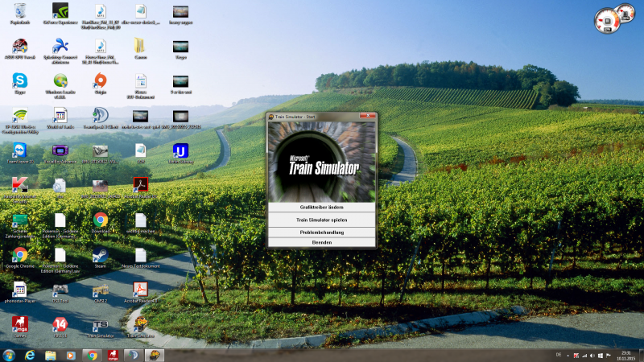Click Beenden to exit the launcher
The height and width of the screenshot is (362, 644).
click(321, 243)
